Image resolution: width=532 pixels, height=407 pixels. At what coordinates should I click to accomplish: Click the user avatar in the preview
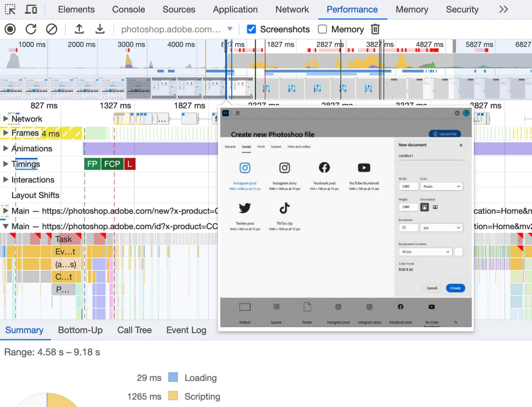point(466,113)
